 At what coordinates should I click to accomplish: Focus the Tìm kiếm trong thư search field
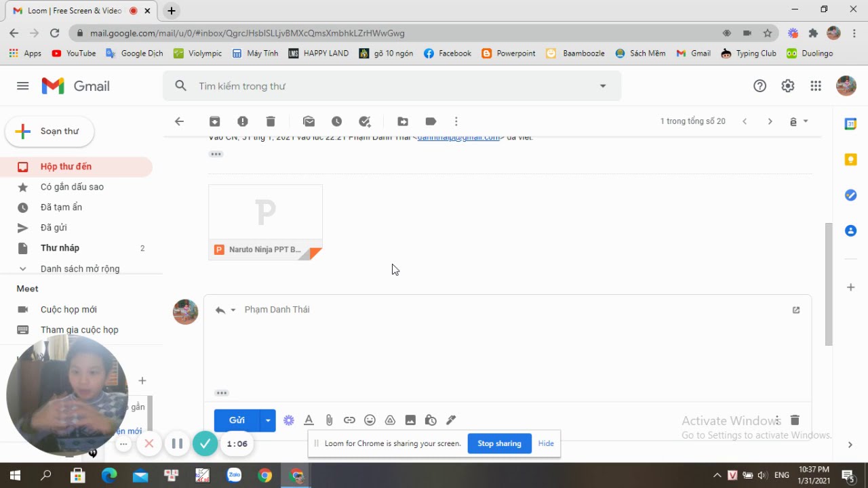coord(393,86)
